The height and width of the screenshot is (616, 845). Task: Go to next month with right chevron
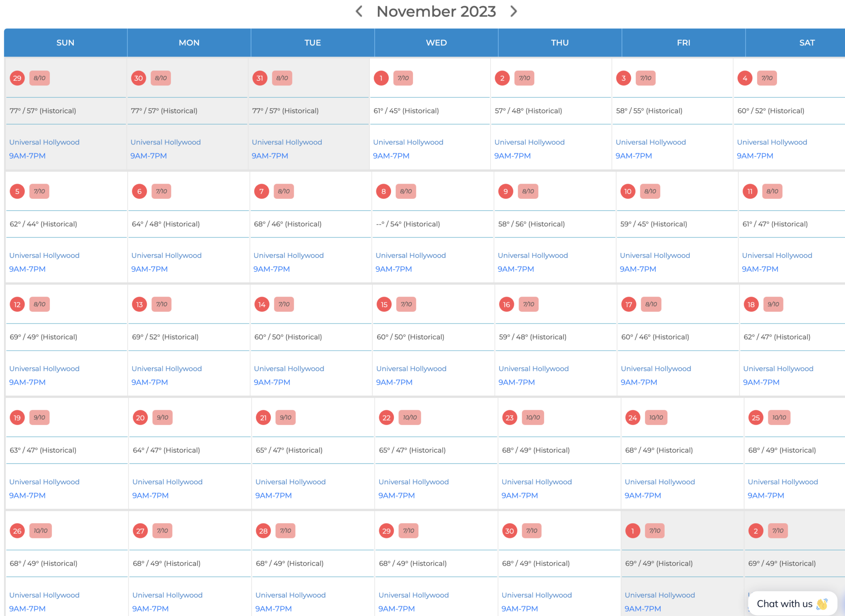(513, 11)
